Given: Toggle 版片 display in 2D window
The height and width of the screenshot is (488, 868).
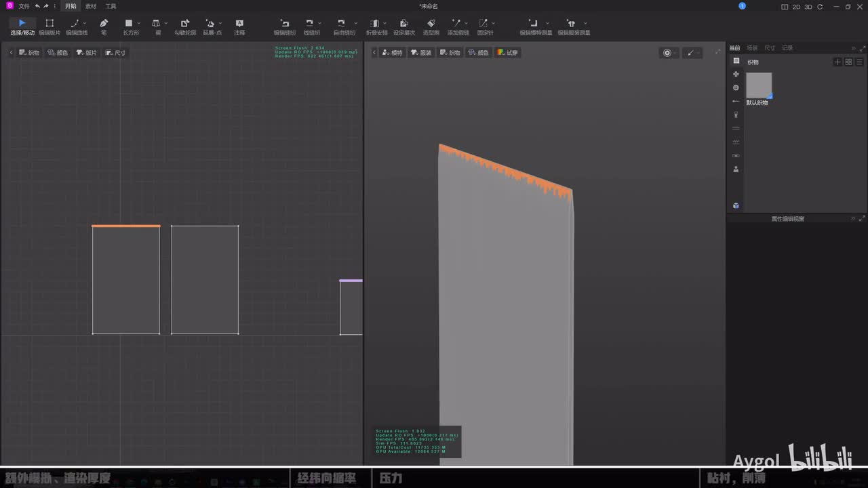Looking at the screenshot, I should [87, 52].
